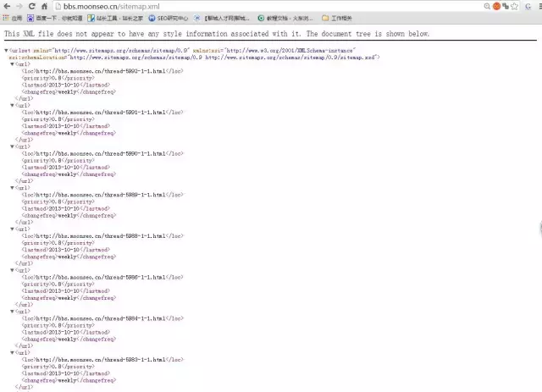This screenshot has width=542, height=392.
Task: Collapse the url node for thread-5989
Action: click(12, 188)
